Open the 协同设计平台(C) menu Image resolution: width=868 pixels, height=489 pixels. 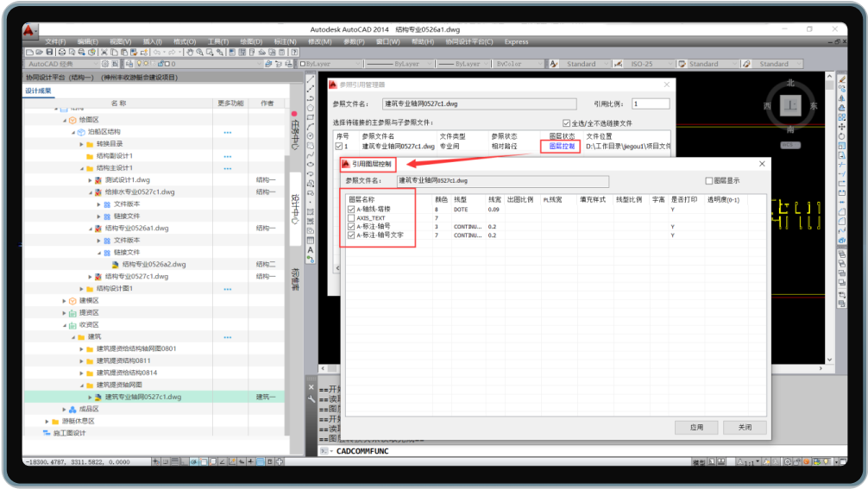click(469, 41)
